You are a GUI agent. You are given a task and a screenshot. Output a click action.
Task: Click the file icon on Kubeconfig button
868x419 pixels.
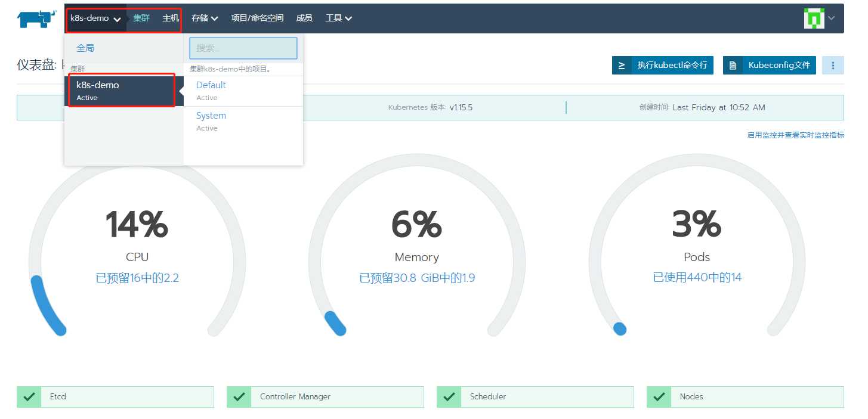pyautogui.click(x=733, y=66)
